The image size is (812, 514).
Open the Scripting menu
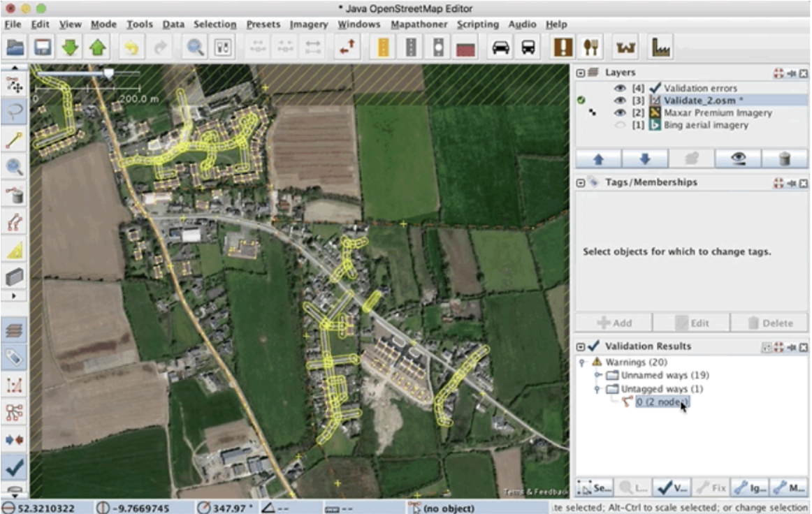click(478, 24)
